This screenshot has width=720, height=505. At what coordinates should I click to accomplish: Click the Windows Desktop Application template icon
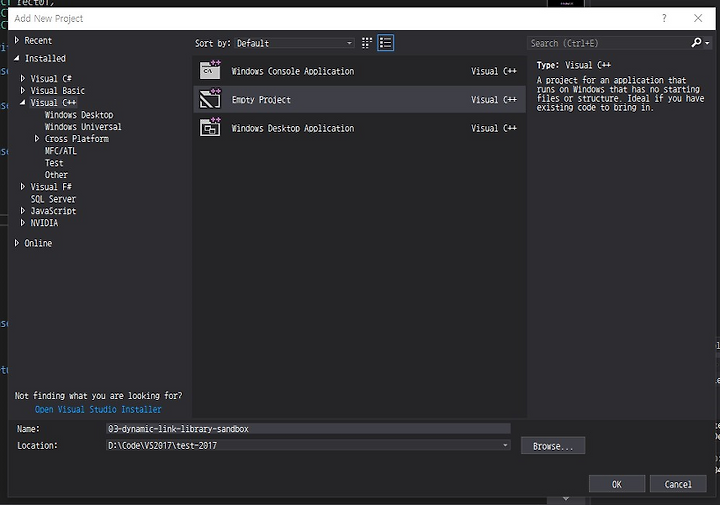pyautogui.click(x=210, y=128)
